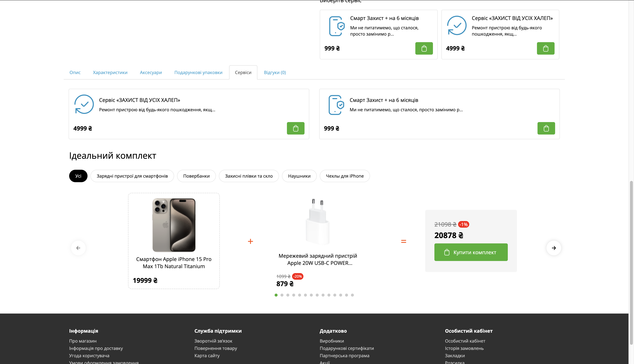
Task: Filter by Зарядні пристрої для смартфонів
Action: click(132, 176)
